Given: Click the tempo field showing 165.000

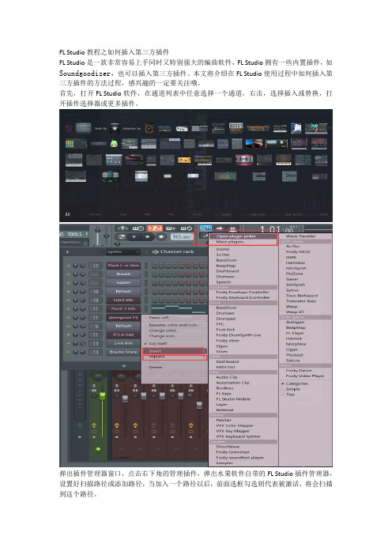Looking at the screenshot, I should [182, 237].
